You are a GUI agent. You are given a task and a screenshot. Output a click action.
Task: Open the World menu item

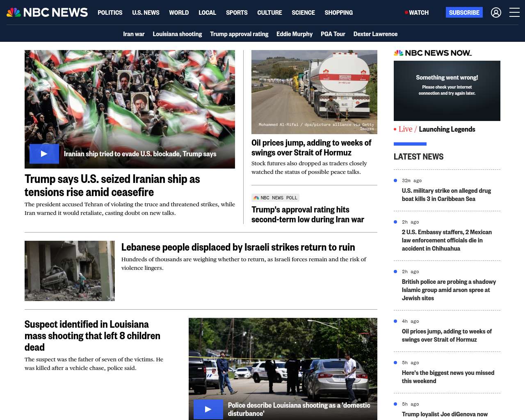tap(179, 13)
